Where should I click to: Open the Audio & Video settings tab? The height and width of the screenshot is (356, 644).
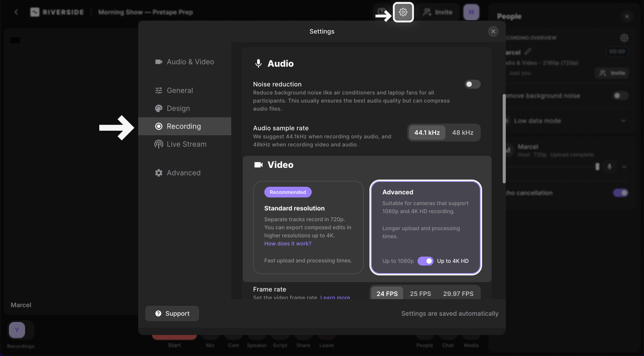click(x=185, y=62)
